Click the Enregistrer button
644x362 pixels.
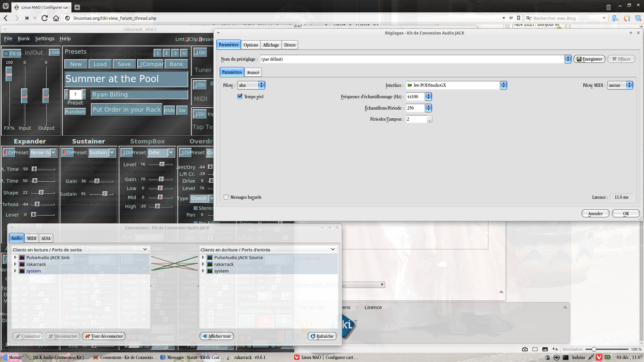click(589, 59)
